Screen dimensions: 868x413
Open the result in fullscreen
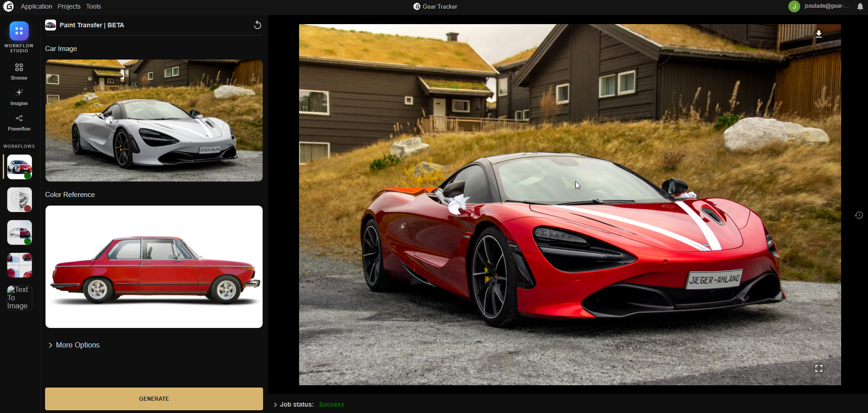819,368
